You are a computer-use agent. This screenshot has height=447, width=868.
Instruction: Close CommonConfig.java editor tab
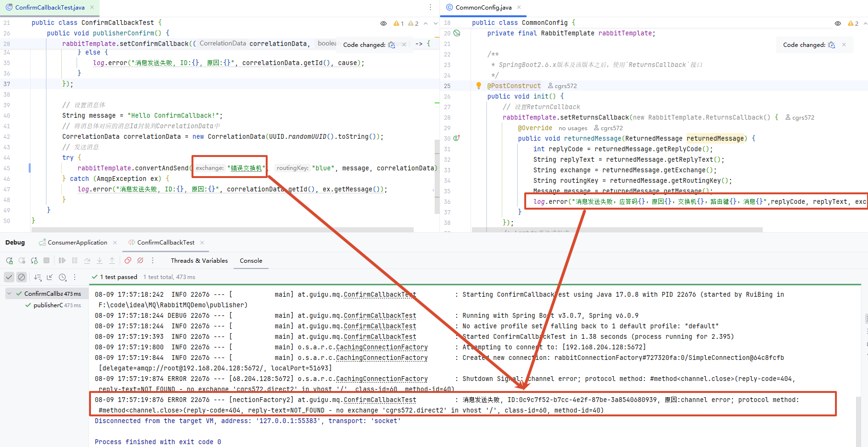(519, 7)
